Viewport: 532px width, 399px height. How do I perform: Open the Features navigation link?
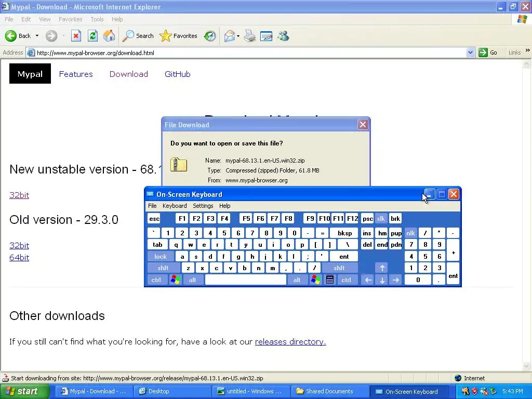tap(76, 74)
